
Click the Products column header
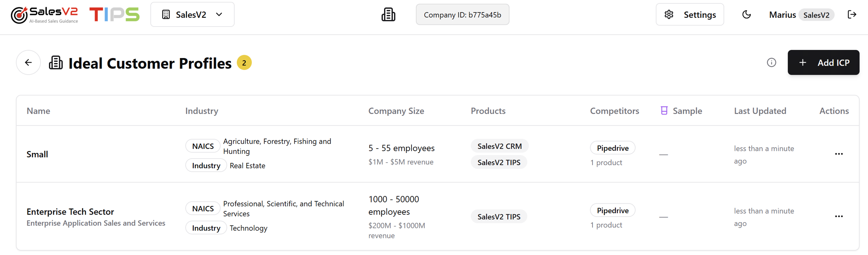click(x=488, y=111)
